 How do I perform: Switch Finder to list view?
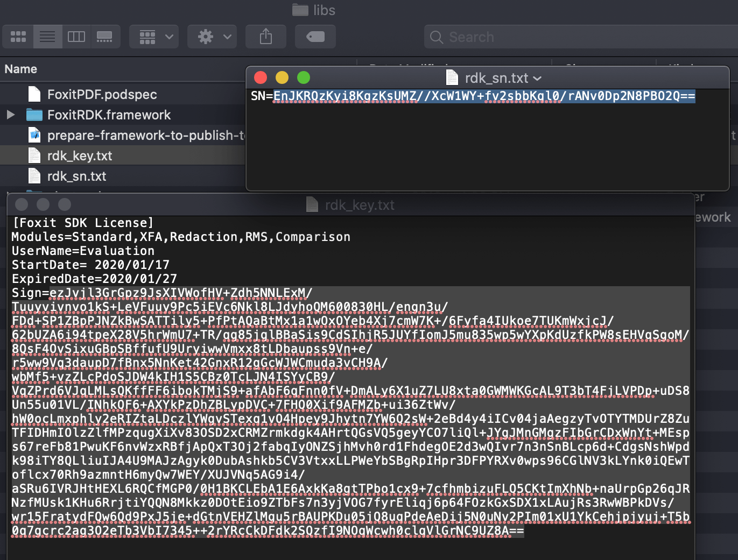click(47, 37)
